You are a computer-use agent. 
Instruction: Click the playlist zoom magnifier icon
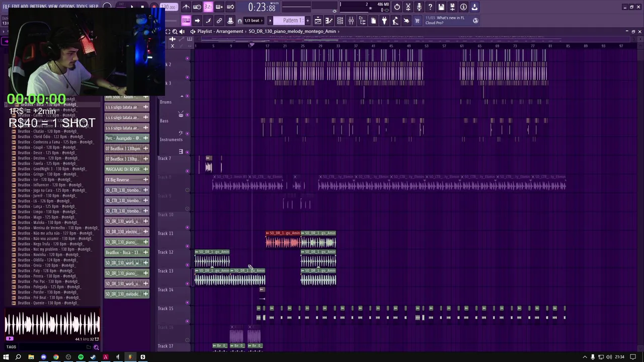click(175, 31)
